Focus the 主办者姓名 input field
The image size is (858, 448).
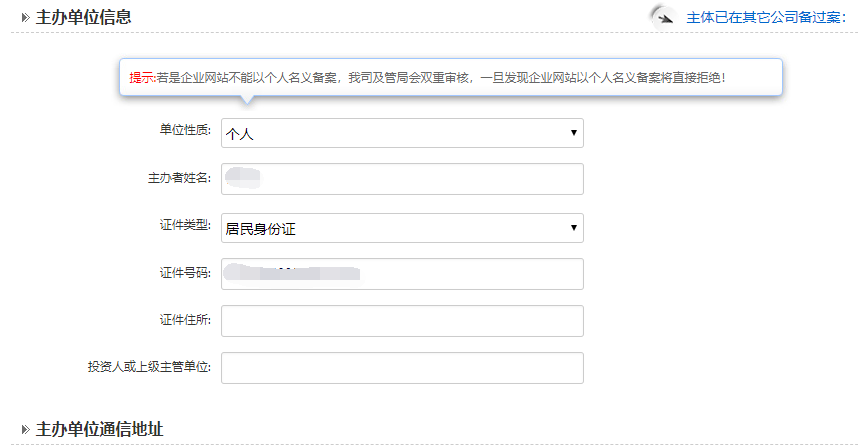[x=402, y=179]
